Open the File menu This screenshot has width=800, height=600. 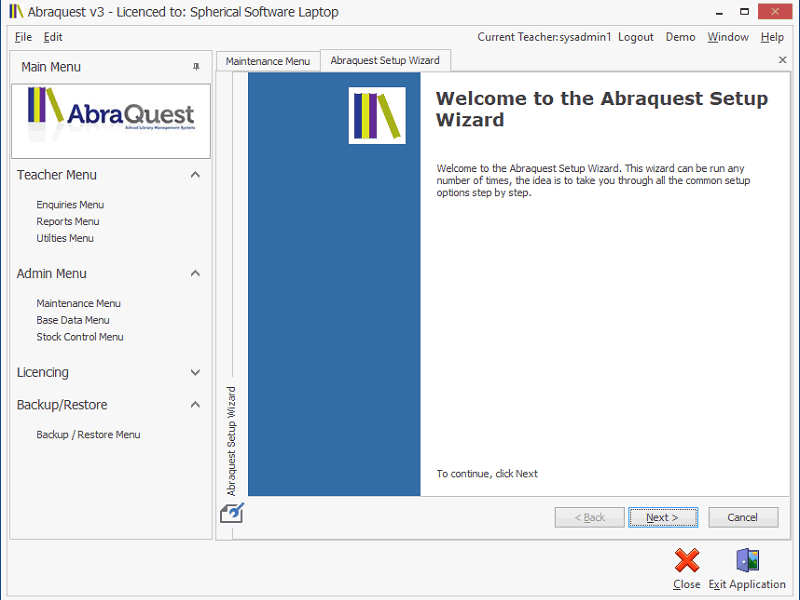[x=23, y=37]
